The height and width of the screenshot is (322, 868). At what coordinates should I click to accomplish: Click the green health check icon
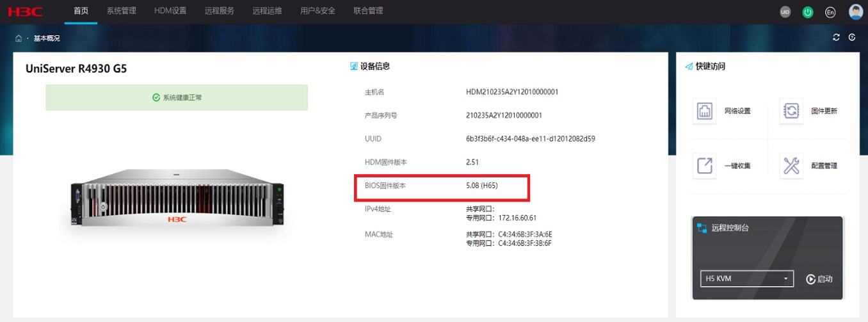pos(156,97)
